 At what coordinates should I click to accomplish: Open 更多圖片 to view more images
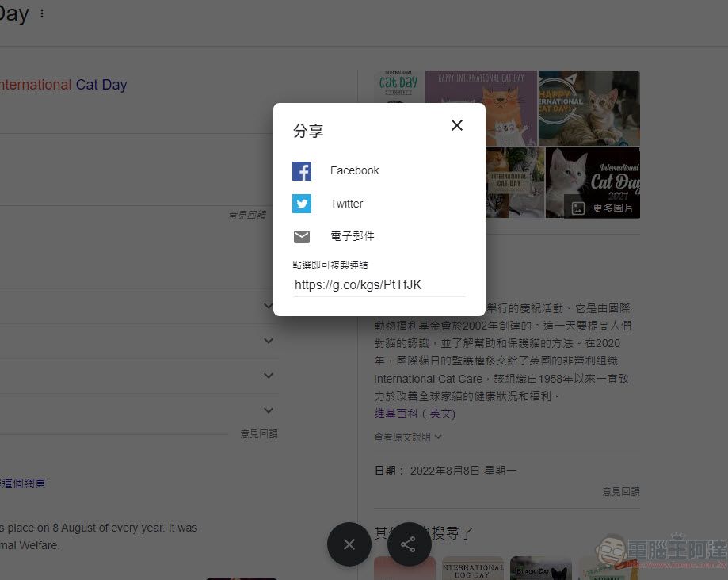(x=603, y=208)
